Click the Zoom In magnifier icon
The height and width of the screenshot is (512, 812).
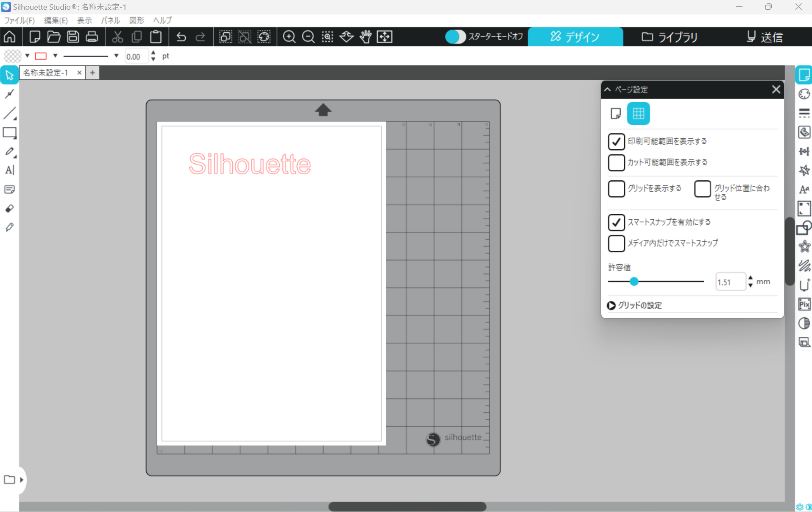point(289,37)
